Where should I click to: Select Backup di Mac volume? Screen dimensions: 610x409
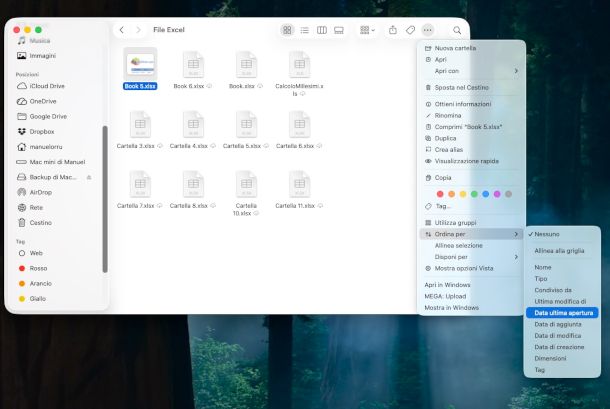point(47,177)
